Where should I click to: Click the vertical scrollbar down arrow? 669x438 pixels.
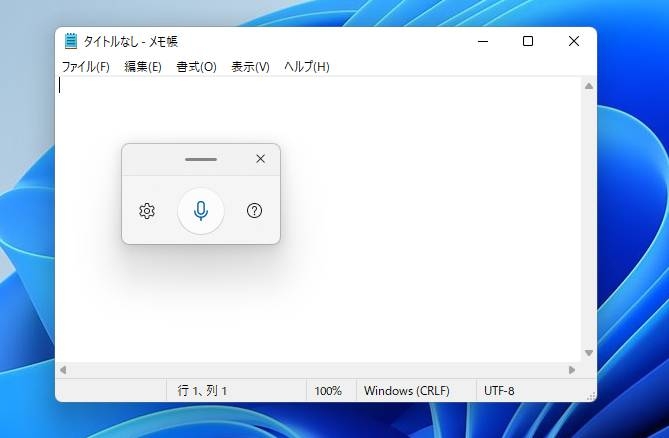pos(588,353)
